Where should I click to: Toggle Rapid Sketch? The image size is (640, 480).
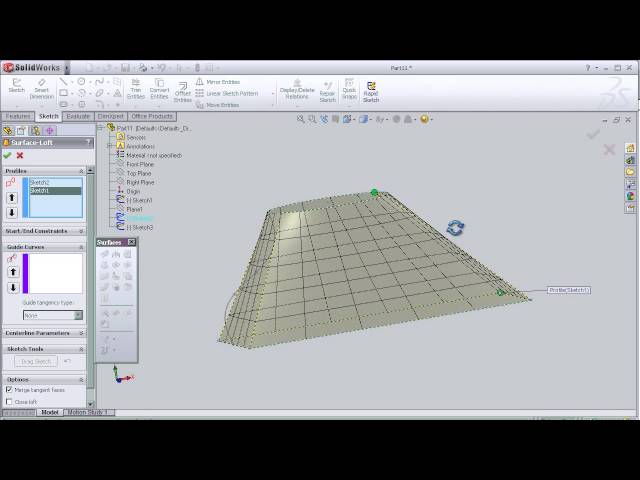371,91
